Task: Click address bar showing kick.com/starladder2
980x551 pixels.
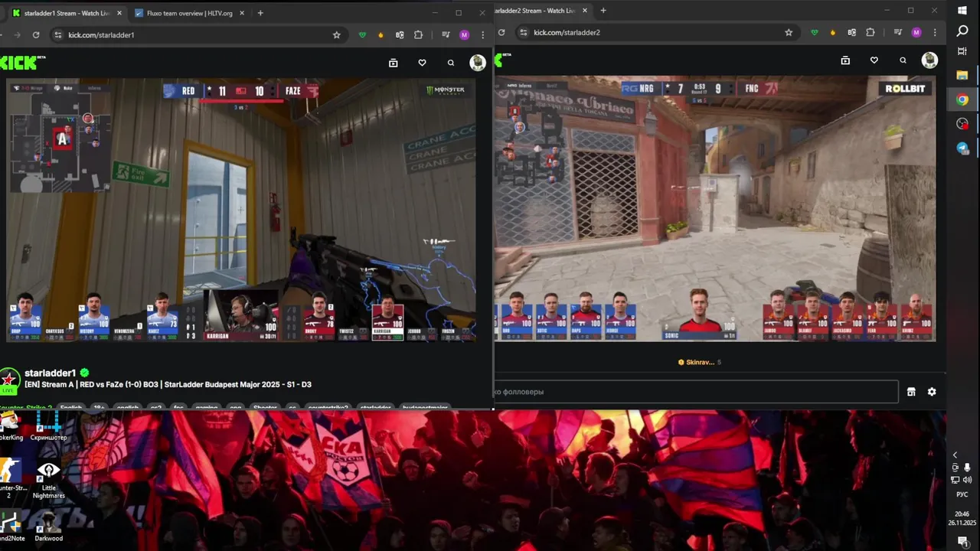Action: 656,32
